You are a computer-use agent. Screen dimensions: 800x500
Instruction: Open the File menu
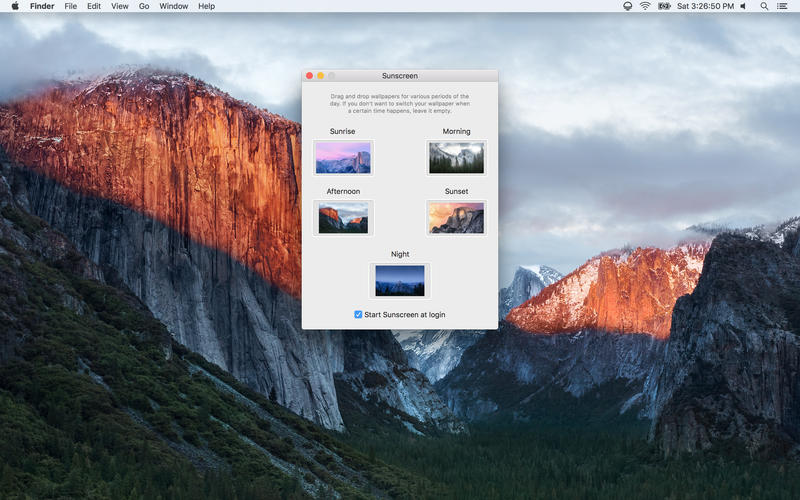(70, 6)
